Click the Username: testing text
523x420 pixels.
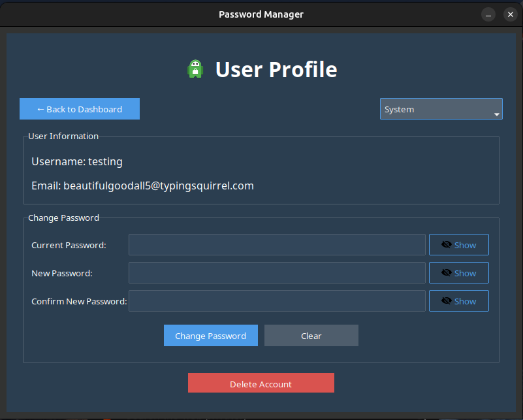(x=77, y=161)
